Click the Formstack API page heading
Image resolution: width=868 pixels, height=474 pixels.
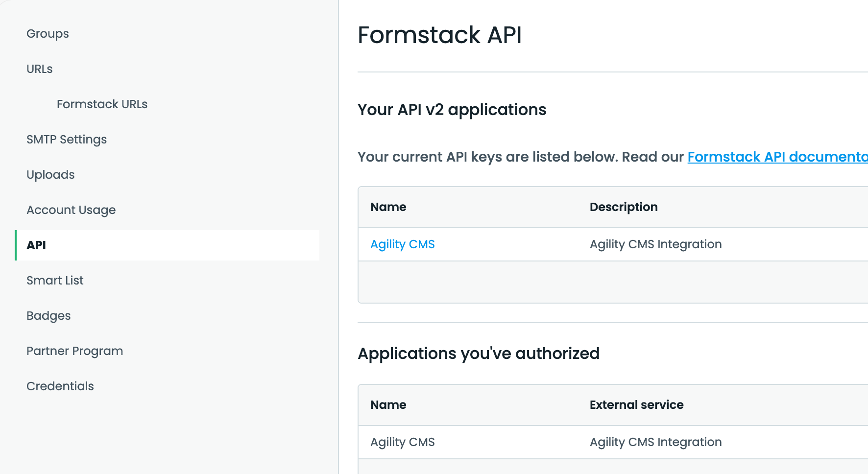coord(439,35)
